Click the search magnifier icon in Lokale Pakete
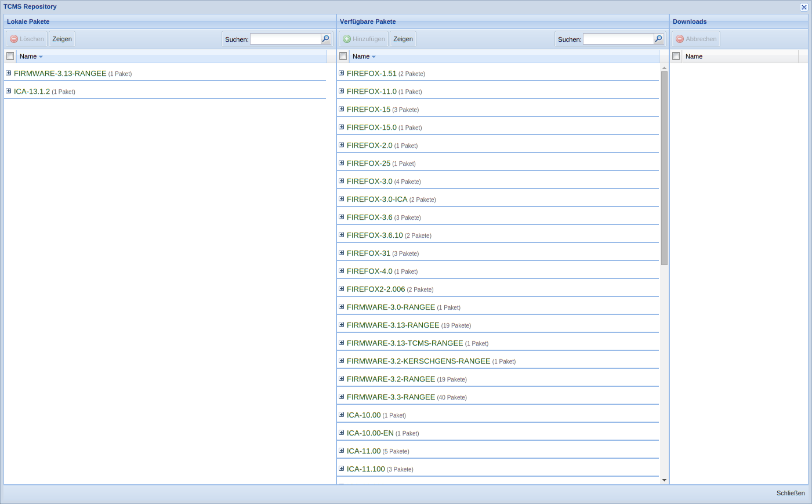 click(325, 39)
